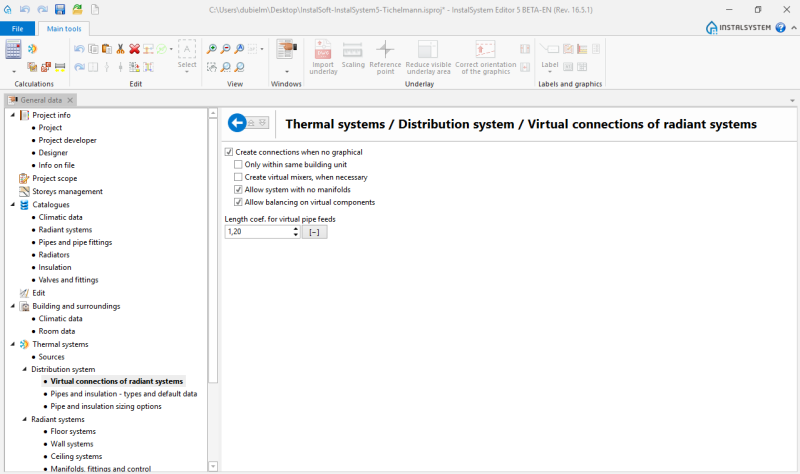Enable Only within same building unit
This screenshot has height=474, width=800.
coord(238,164)
